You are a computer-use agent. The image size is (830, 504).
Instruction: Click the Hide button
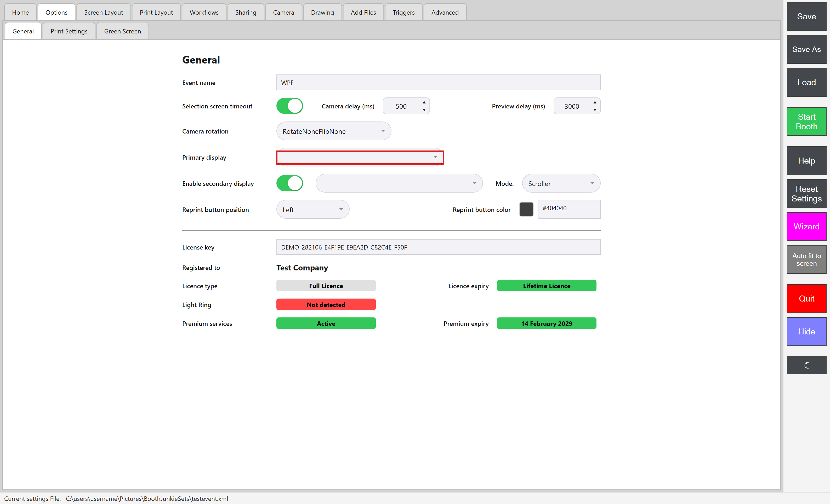point(806,331)
